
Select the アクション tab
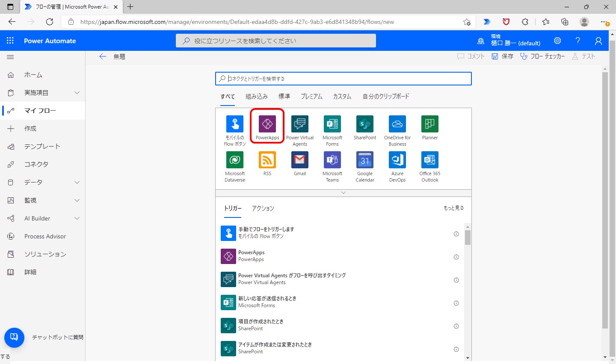tap(263, 208)
